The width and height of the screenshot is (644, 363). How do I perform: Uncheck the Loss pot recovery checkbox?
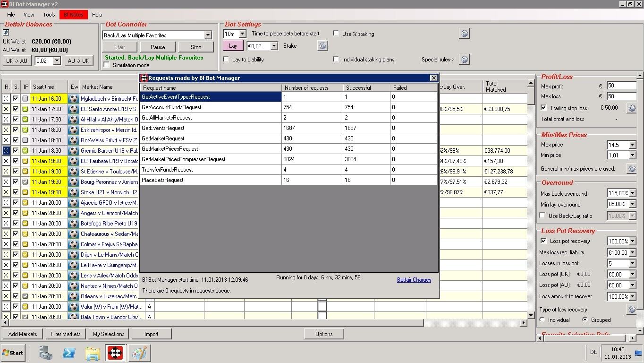coord(543,241)
